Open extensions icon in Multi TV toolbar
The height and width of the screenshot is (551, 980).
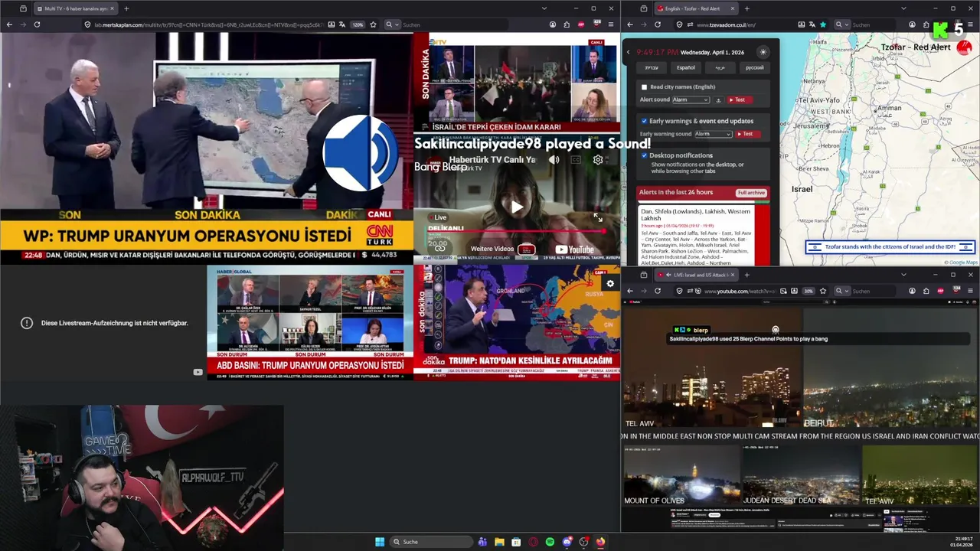(567, 24)
